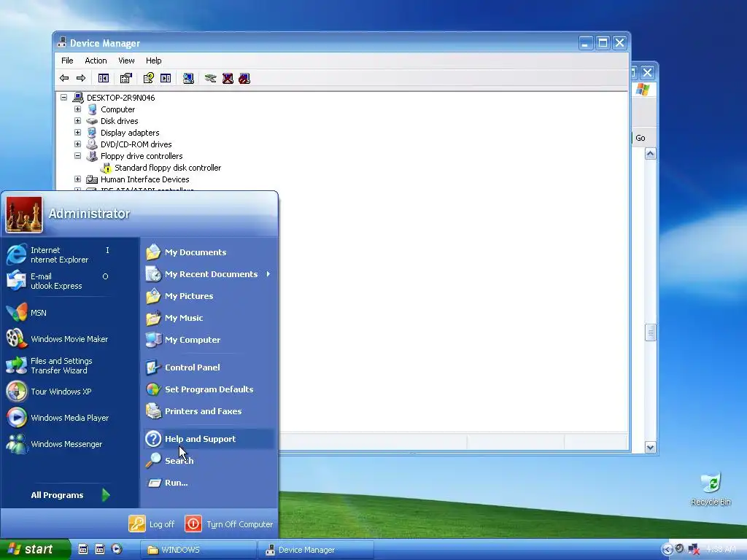
Task: Open Set Program Defaults
Action: click(x=209, y=389)
